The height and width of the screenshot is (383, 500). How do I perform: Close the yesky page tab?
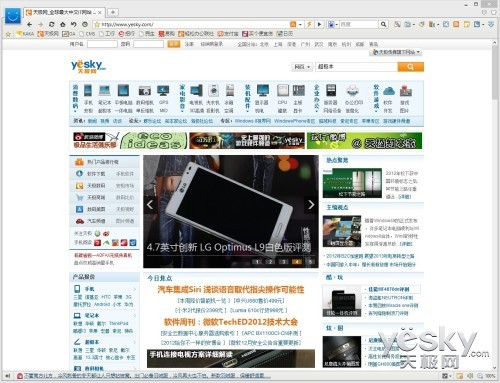tap(100, 13)
